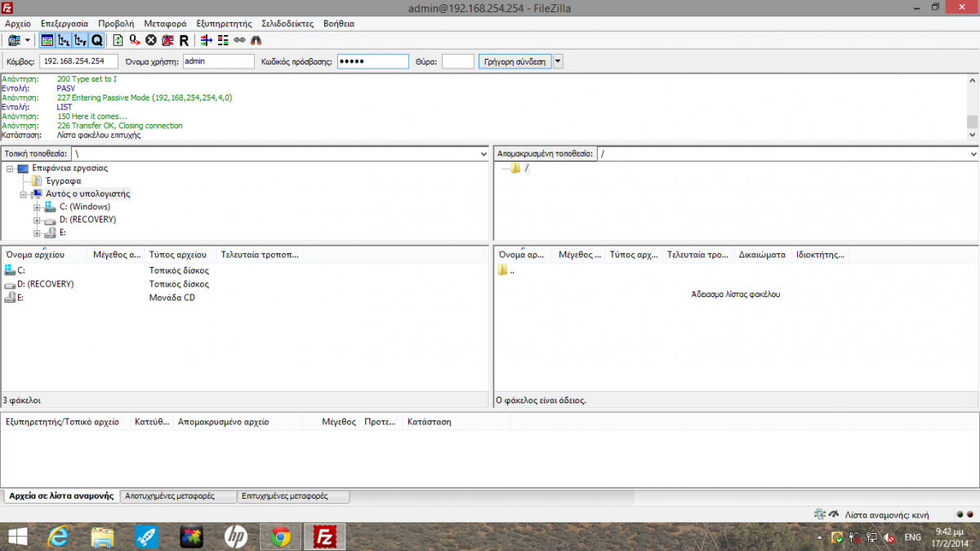Open the speed limits gauge icon

point(834,514)
